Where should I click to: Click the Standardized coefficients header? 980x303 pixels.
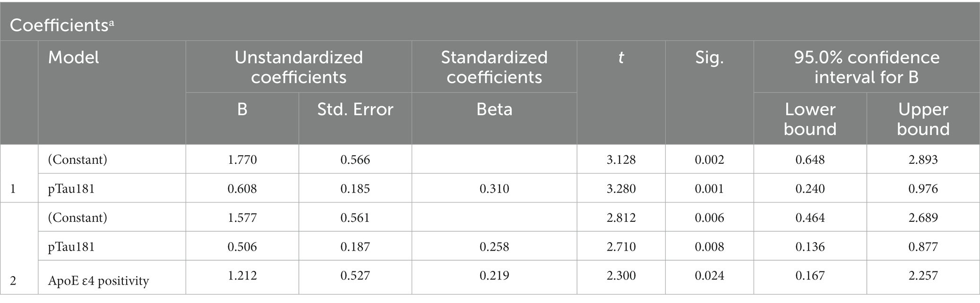[x=494, y=67]
